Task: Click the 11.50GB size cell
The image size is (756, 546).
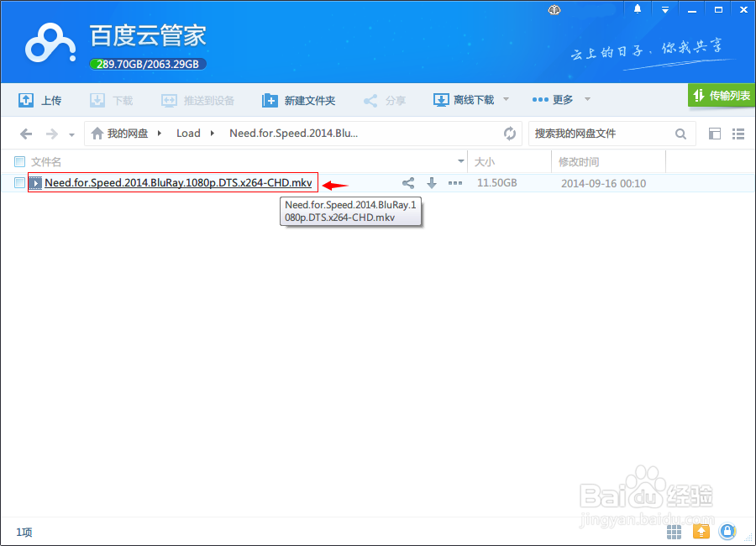Action: click(496, 183)
